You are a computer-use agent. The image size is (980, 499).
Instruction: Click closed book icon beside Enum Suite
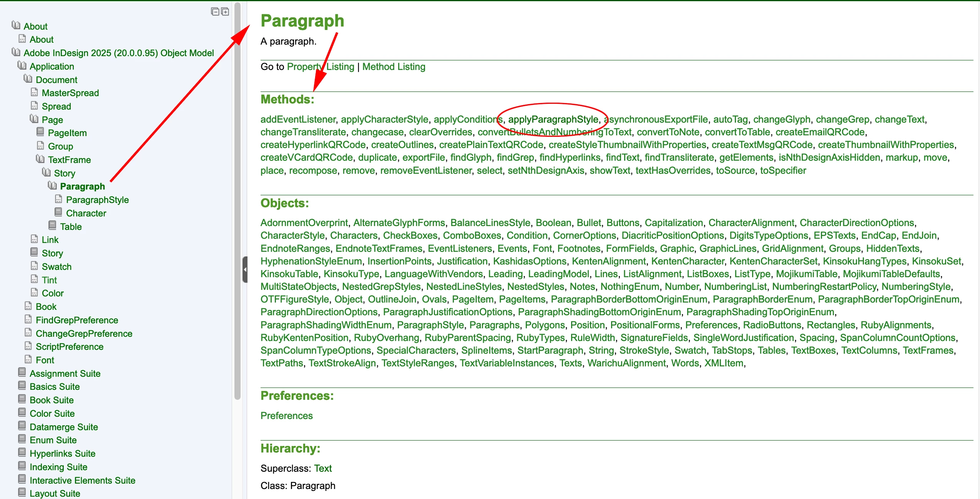click(x=22, y=439)
